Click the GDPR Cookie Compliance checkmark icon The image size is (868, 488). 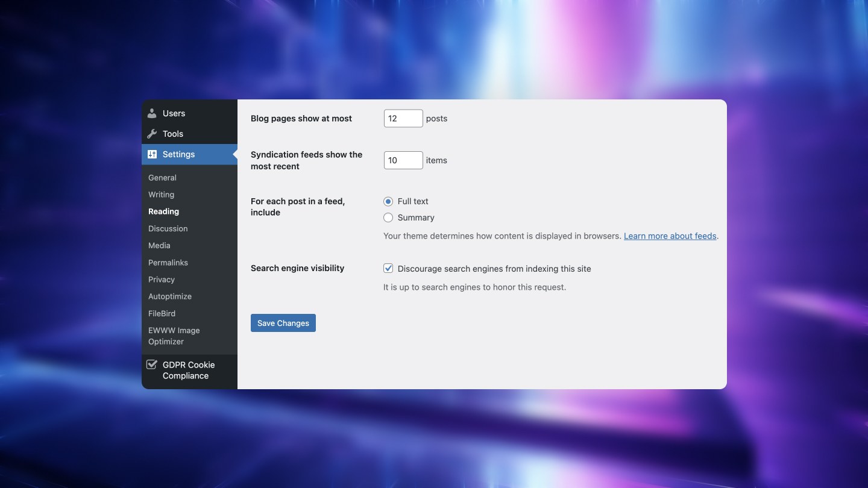[152, 364]
